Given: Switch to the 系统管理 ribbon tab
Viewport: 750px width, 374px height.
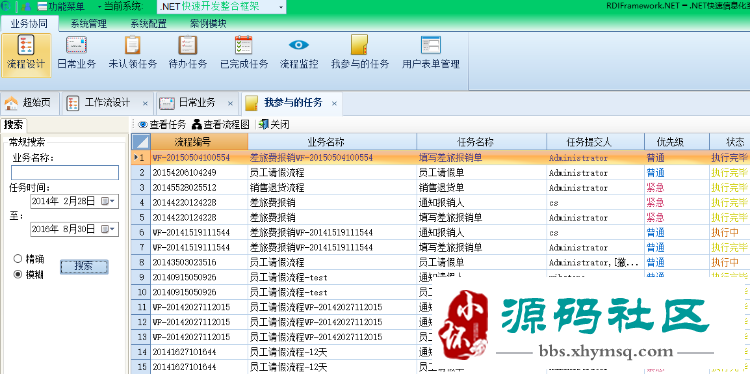Looking at the screenshot, I should coord(89,23).
